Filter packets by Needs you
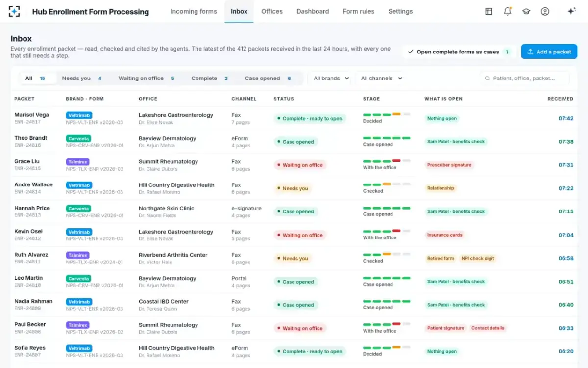The height and width of the screenshot is (368, 588). pyautogui.click(x=82, y=79)
